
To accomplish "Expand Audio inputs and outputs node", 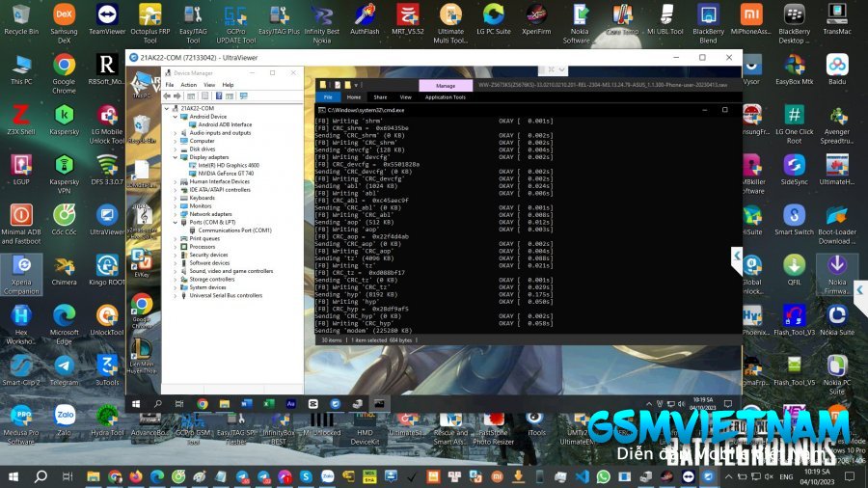I will tap(176, 133).
